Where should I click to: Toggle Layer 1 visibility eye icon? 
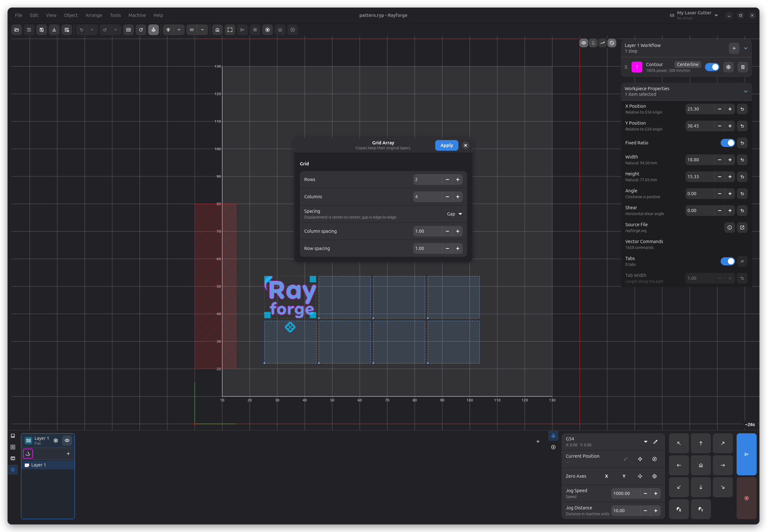tap(67, 441)
